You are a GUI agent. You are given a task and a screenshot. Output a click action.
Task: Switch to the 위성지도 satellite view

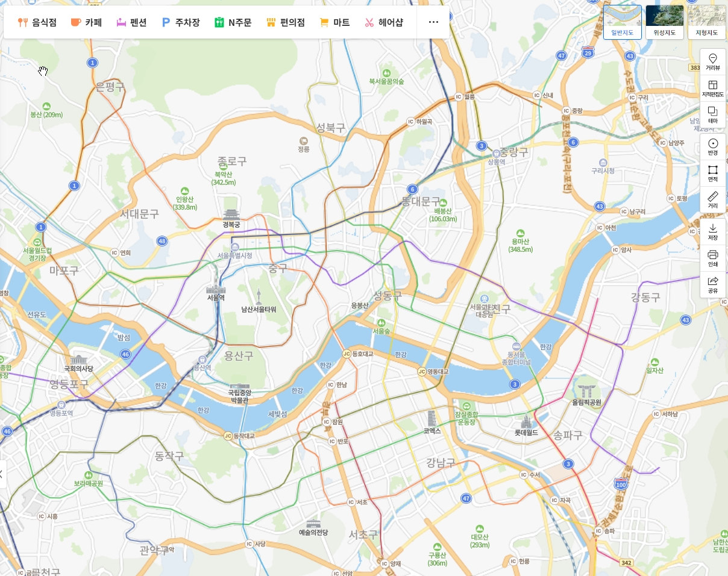pyautogui.click(x=665, y=22)
